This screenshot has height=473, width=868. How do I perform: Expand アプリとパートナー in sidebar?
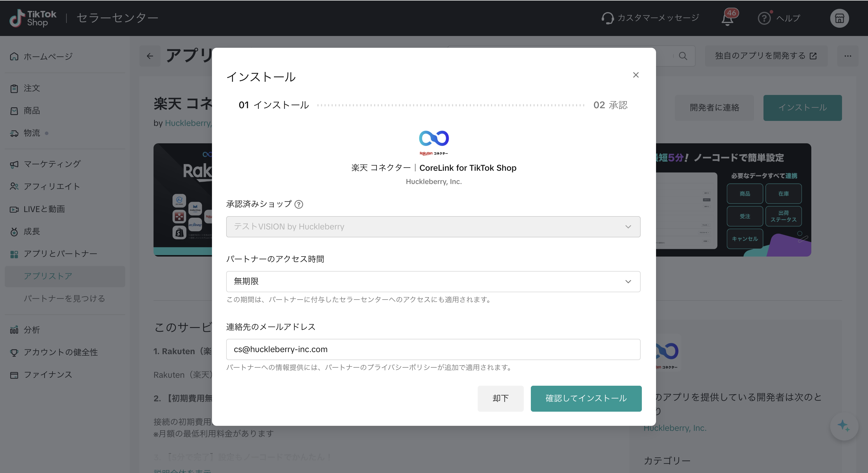[x=60, y=254]
